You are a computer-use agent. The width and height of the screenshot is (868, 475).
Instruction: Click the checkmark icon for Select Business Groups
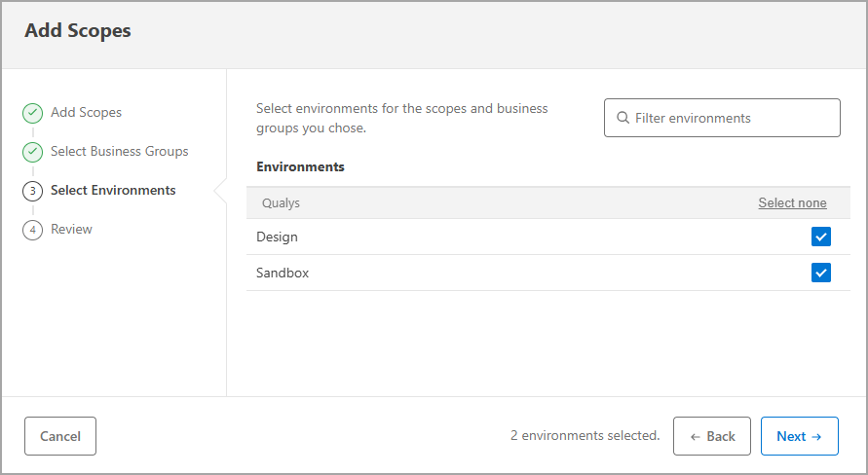[x=32, y=152]
